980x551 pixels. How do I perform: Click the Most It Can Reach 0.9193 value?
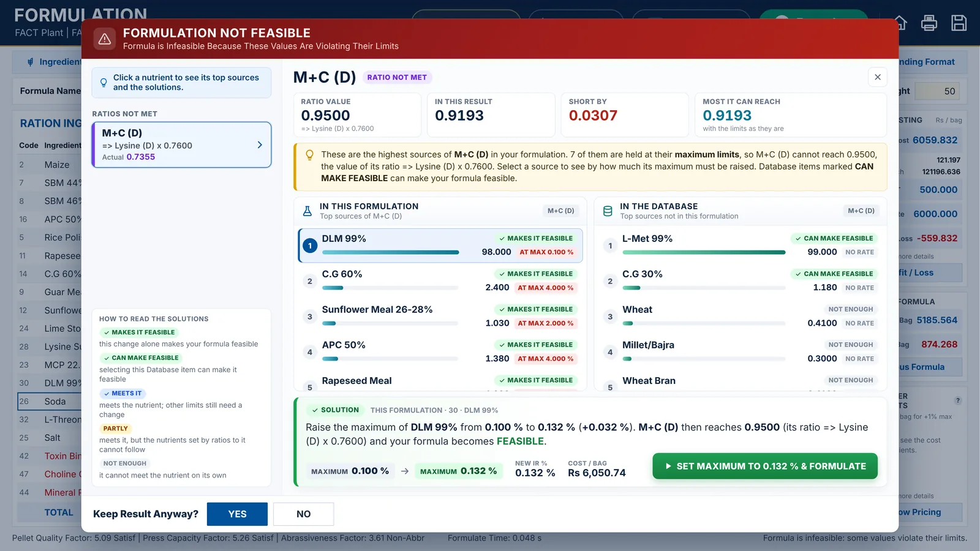click(727, 116)
